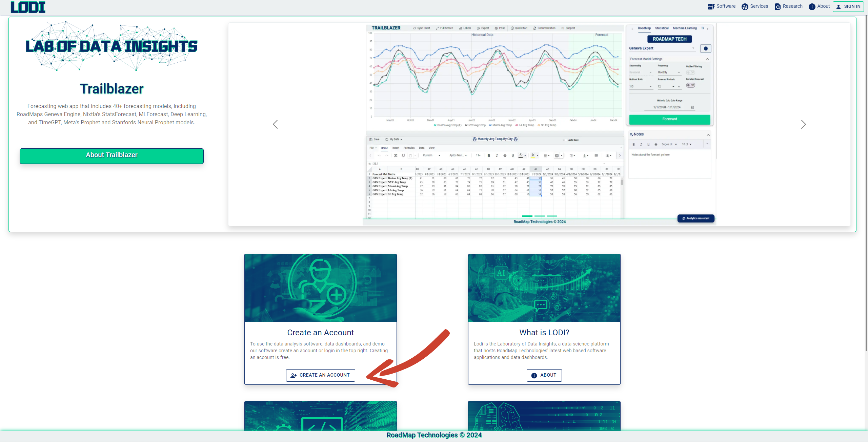Go to the previous carousel slide
The width and height of the screenshot is (868, 442).
tap(275, 124)
